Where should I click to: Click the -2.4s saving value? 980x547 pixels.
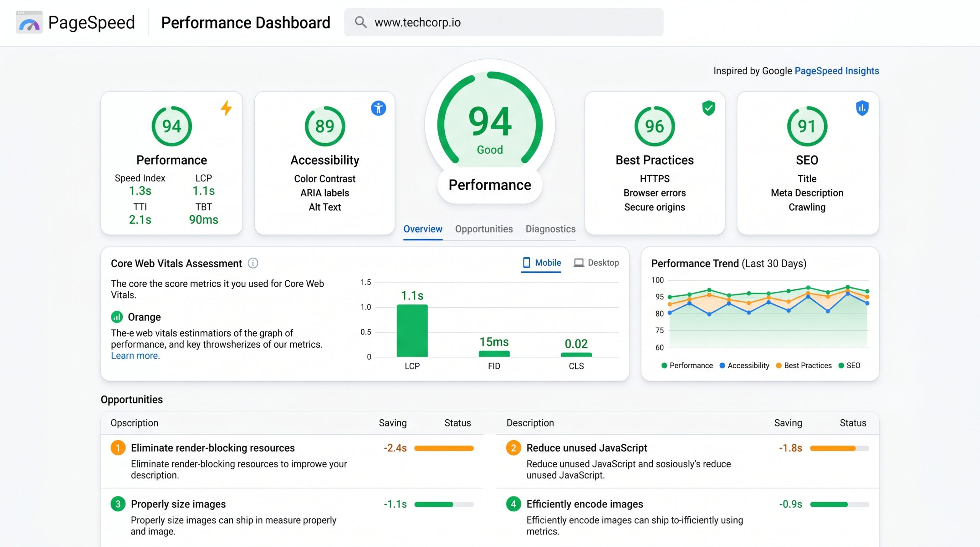[x=395, y=448]
